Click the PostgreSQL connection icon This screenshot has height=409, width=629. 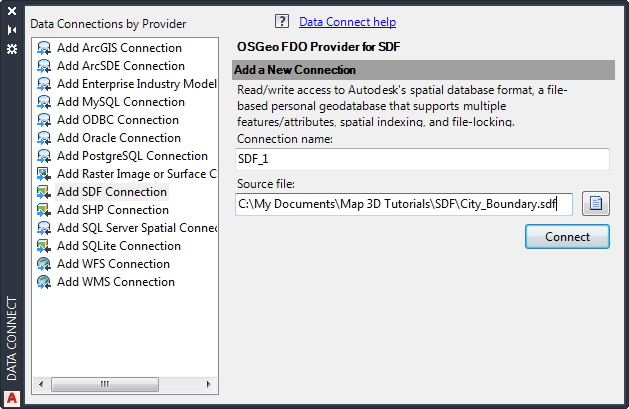pos(44,156)
